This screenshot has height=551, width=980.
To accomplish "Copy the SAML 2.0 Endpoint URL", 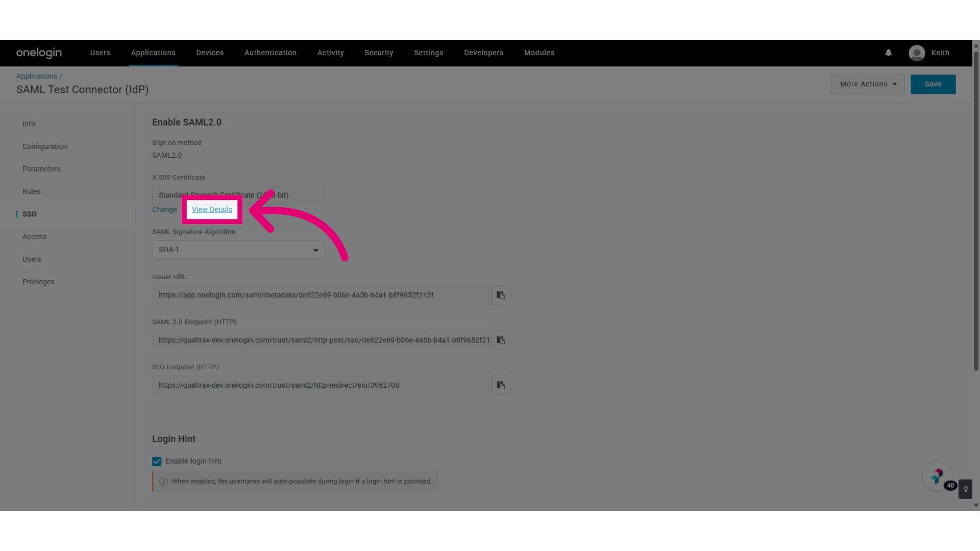I will coord(501,340).
